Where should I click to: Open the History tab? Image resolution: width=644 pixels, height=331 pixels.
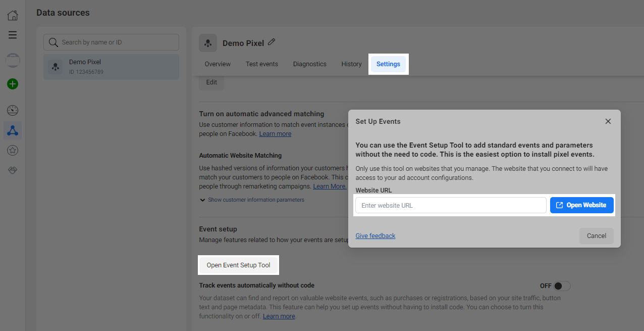point(351,64)
